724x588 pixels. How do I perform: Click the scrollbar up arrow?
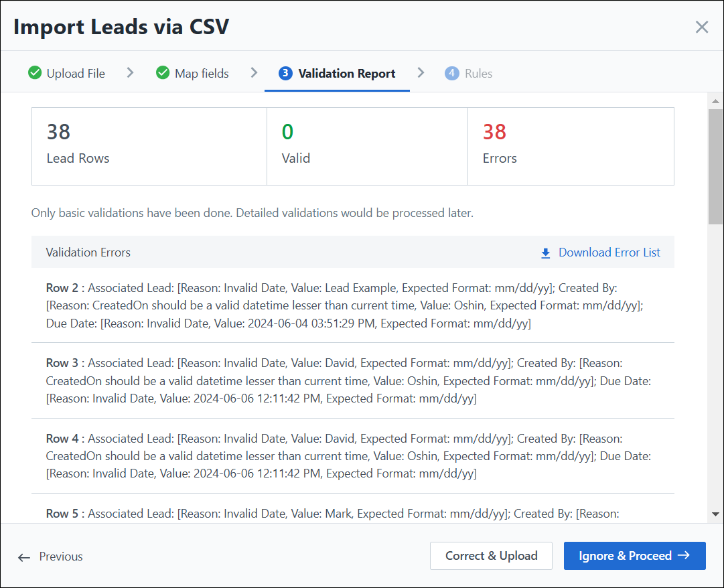(715, 101)
